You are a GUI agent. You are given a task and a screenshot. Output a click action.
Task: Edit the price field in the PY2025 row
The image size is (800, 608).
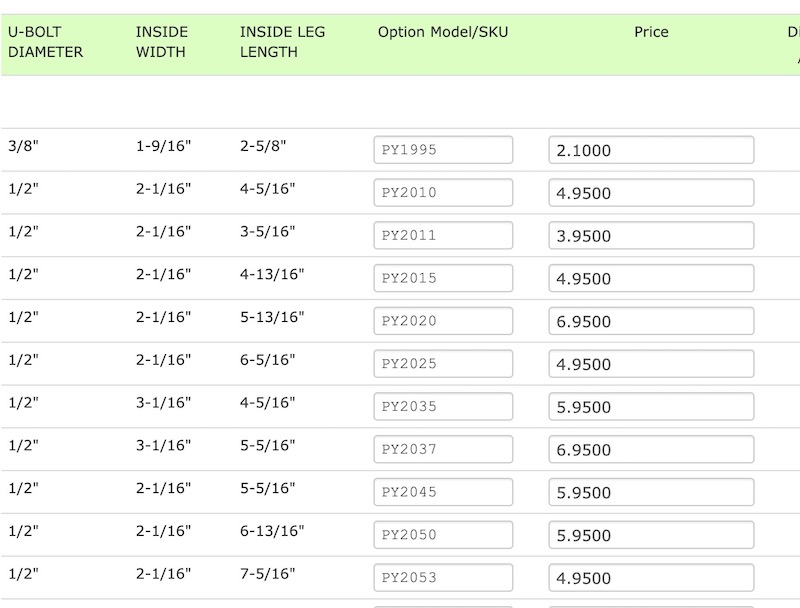(651, 364)
